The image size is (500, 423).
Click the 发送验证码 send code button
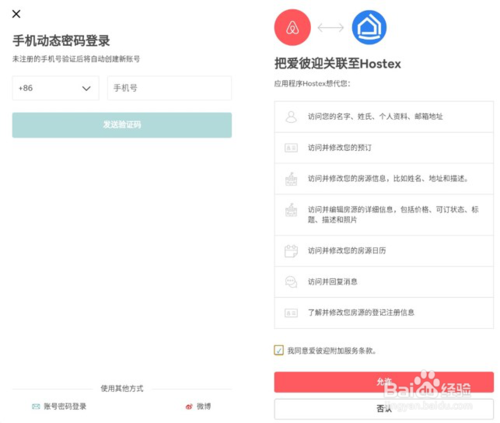[122, 125]
